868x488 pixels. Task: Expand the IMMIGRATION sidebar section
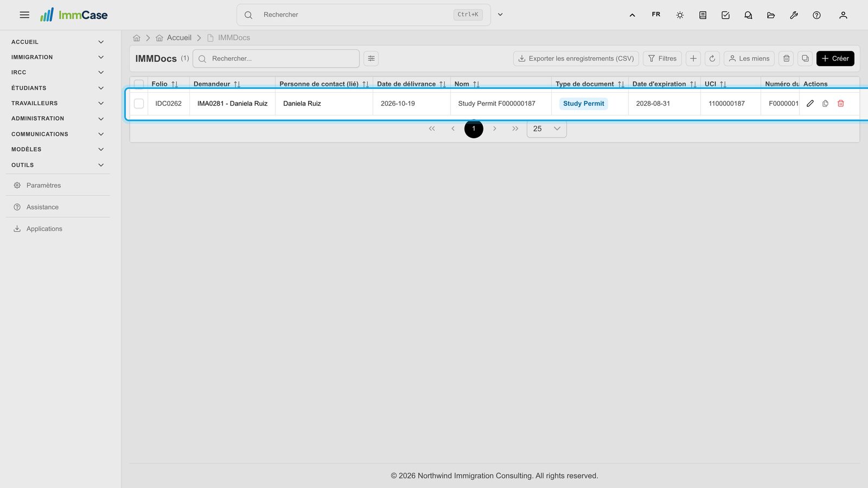(x=57, y=57)
